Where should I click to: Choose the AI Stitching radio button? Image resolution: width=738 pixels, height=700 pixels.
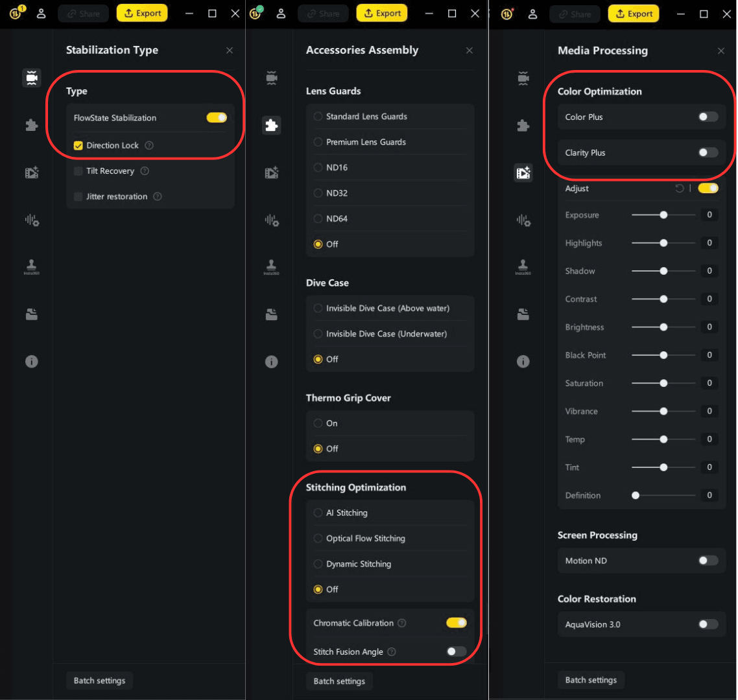tap(318, 513)
